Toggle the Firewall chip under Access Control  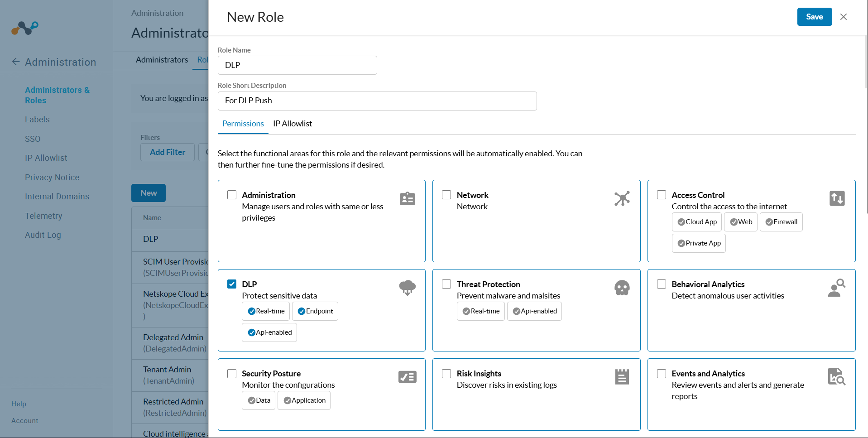tap(781, 222)
